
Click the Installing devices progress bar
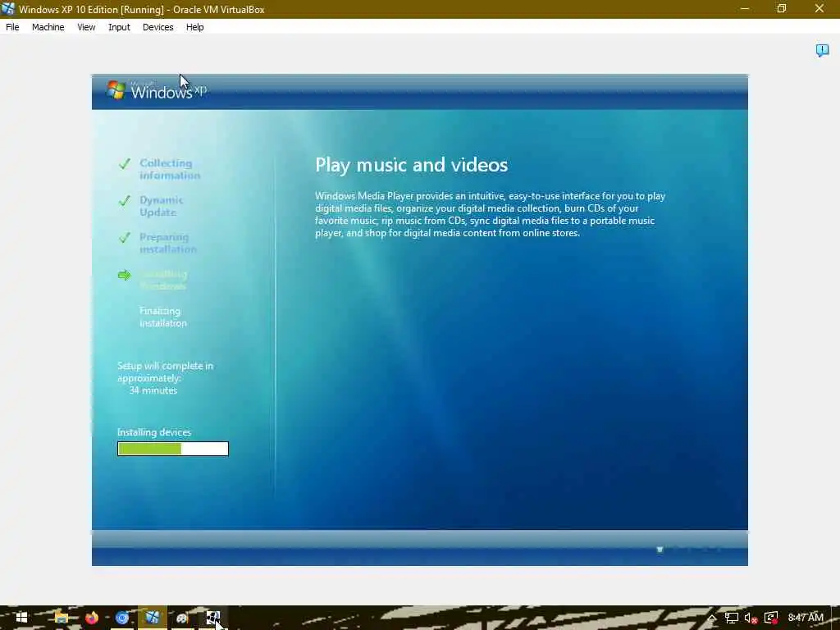tap(173, 449)
